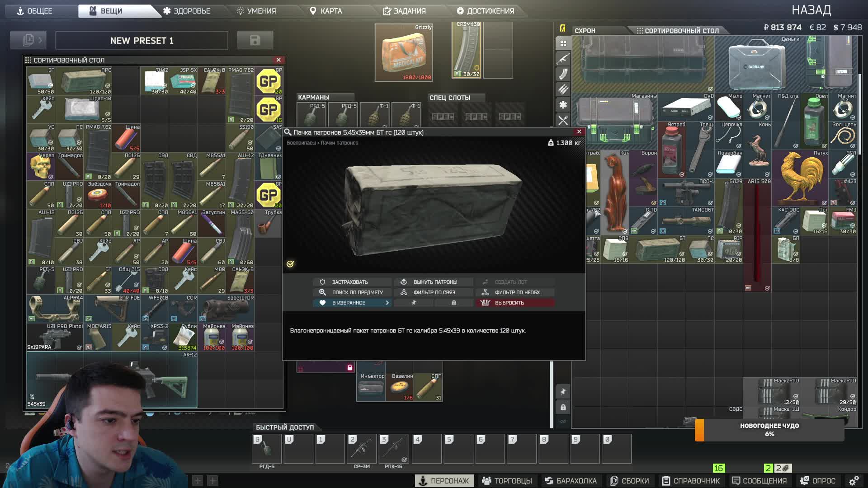Select the Конь horse figurine in stash

[757, 150]
